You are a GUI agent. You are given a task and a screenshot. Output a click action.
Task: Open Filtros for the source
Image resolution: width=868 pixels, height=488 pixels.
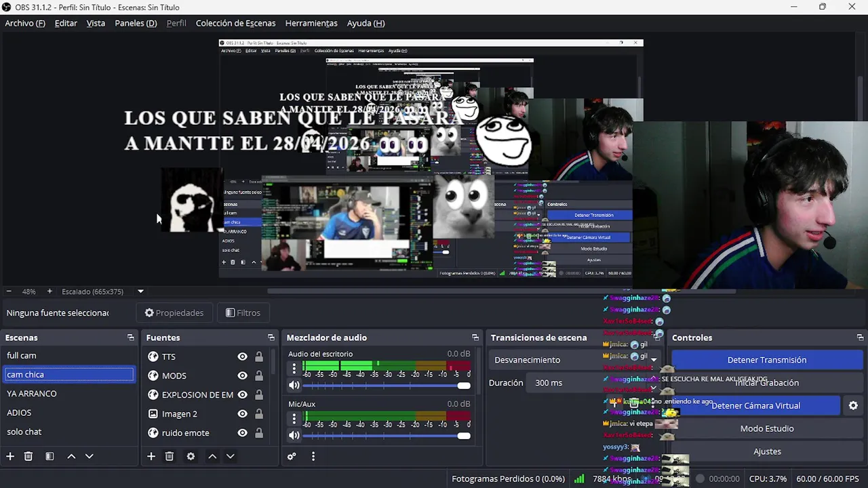coord(243,312)
